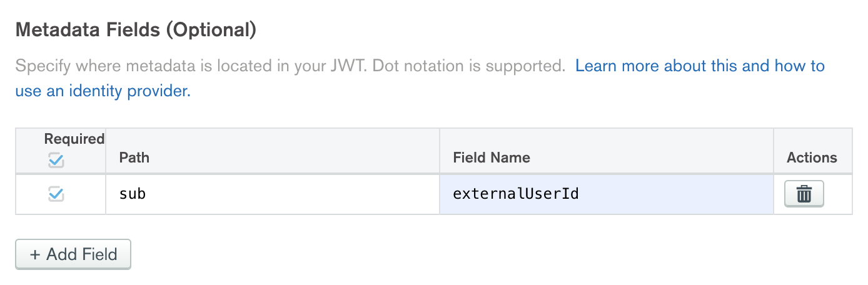
Task: Follow the 'use an identity provider' link text
Action: (x=103, y=91)
